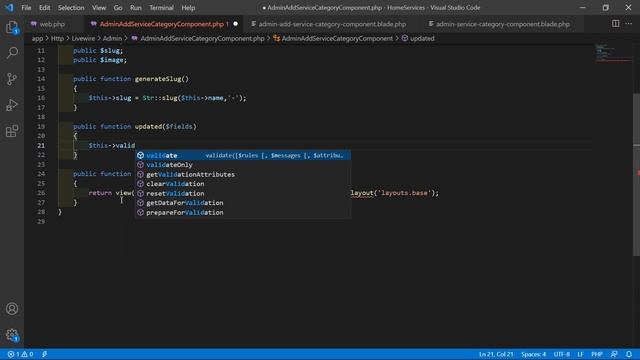This screenshot has height=360, width=640.
Task: Switch to web.php tab
Action: pos(53,24)
